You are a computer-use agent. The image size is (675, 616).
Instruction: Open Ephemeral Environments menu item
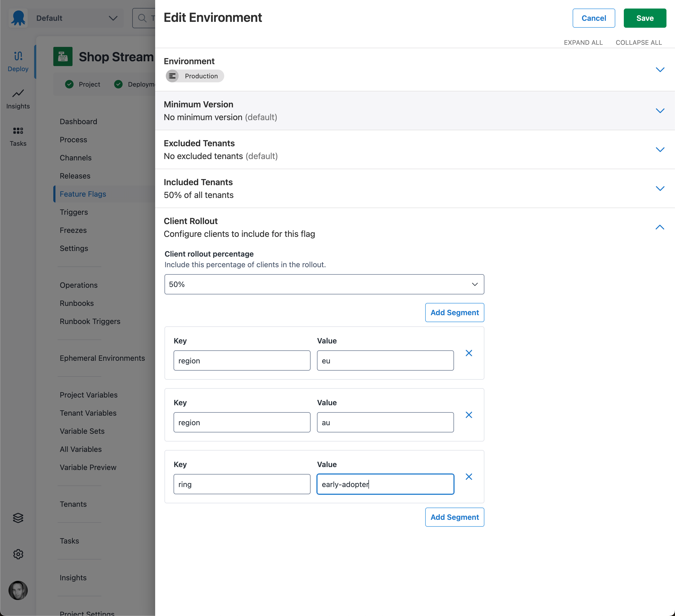click(102, 358)
